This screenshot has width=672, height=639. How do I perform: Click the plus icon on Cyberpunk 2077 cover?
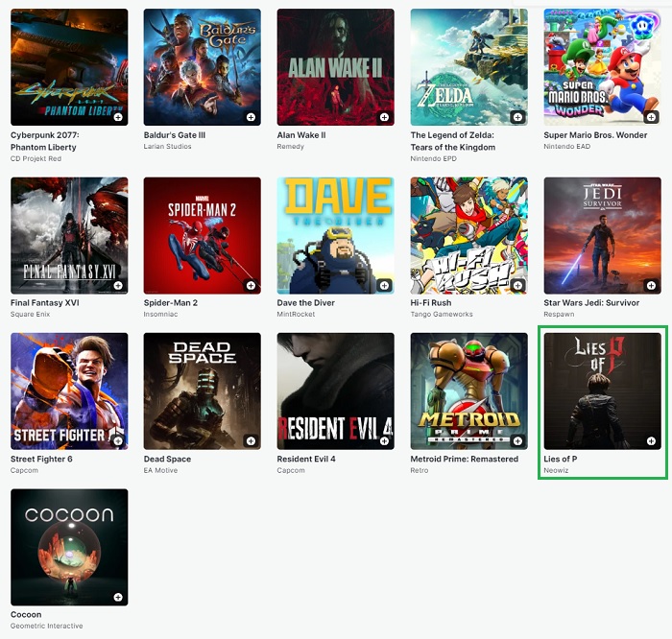117,117
